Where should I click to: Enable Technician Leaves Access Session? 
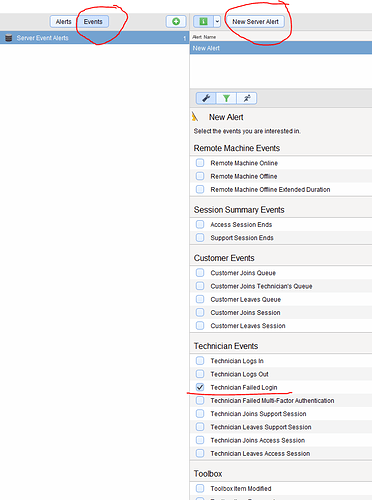[x=200, y=453]
